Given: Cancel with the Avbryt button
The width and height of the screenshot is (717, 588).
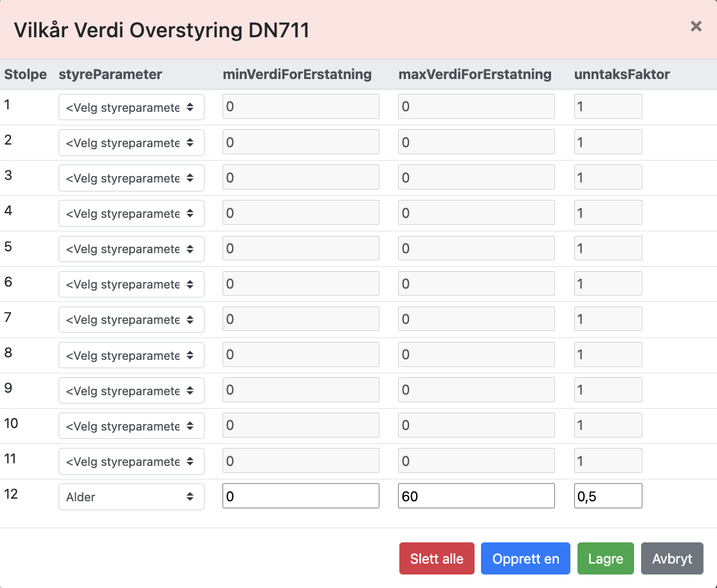Looking at the screenshot, I should pyautogui.click(x=672, y=558).
